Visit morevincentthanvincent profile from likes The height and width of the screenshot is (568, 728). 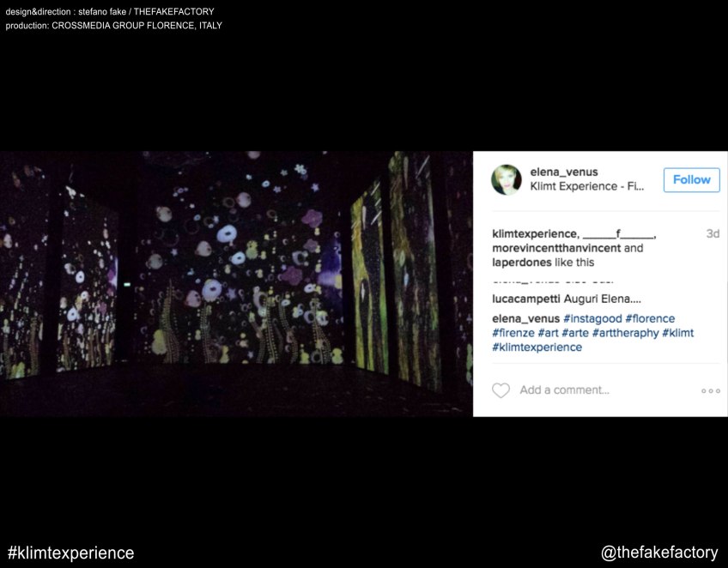click(555, 249)
